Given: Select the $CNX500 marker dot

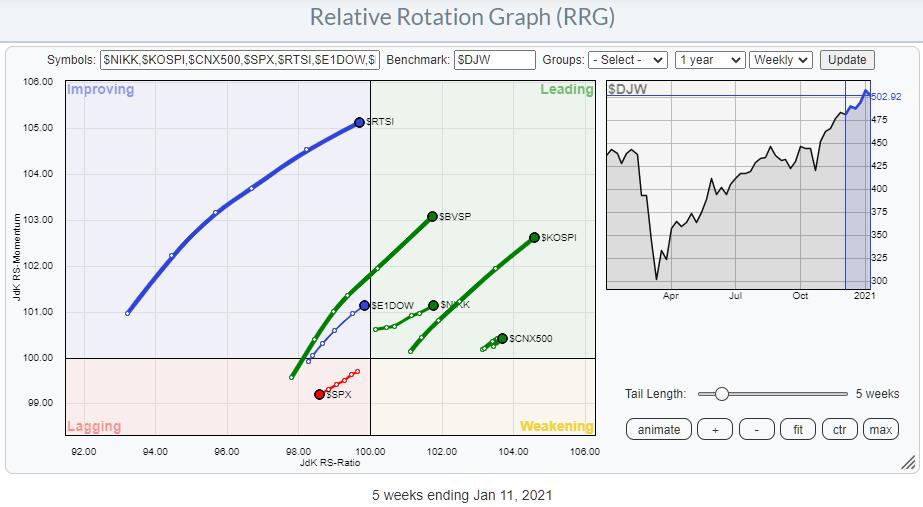Looking at the screenshot, I should coord(502,339).
